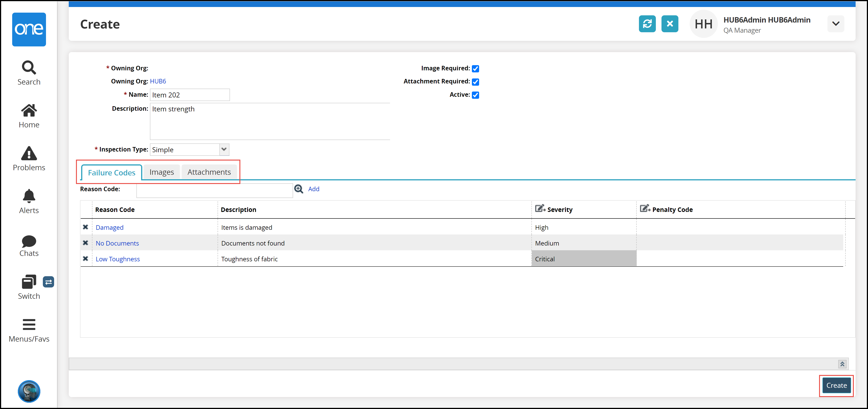Expand the user profile chevron menu
This screenshot has width=868, height=409.
835,24
